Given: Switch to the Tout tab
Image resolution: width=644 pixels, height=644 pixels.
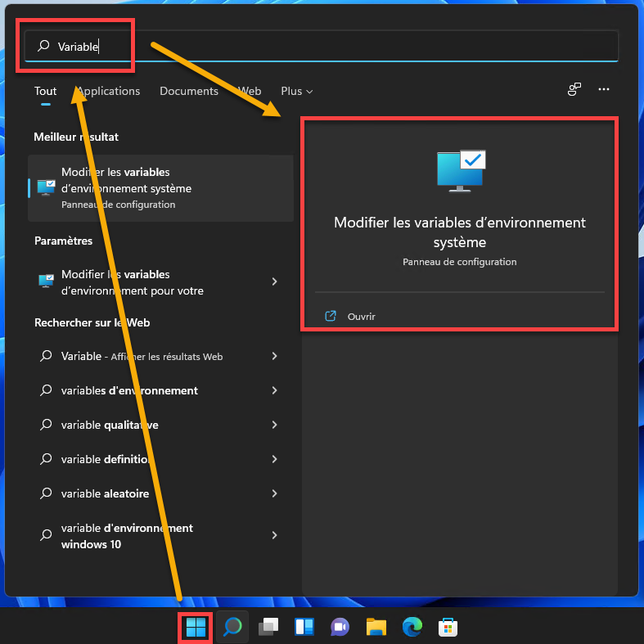Looking at the screenshot, I should point(45,91).
